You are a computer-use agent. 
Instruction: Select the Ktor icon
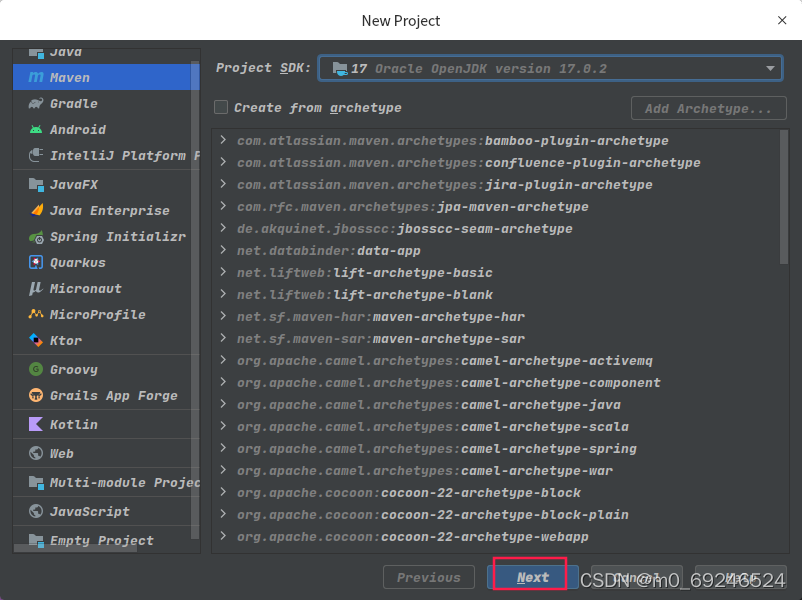(36, 341)
